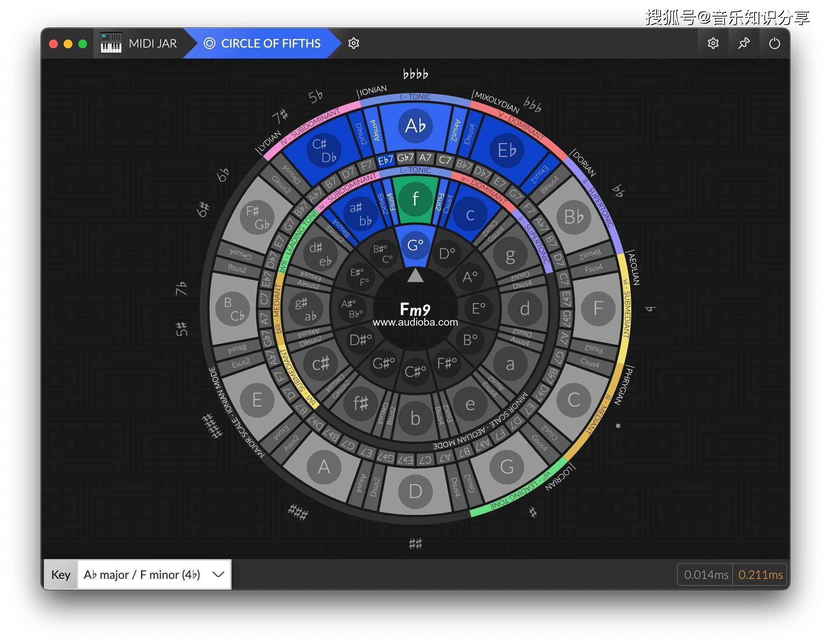Viewport: 831px width, 644px height.
Task: Select the Circle of Fifths tab
Action: coord(270,44)
